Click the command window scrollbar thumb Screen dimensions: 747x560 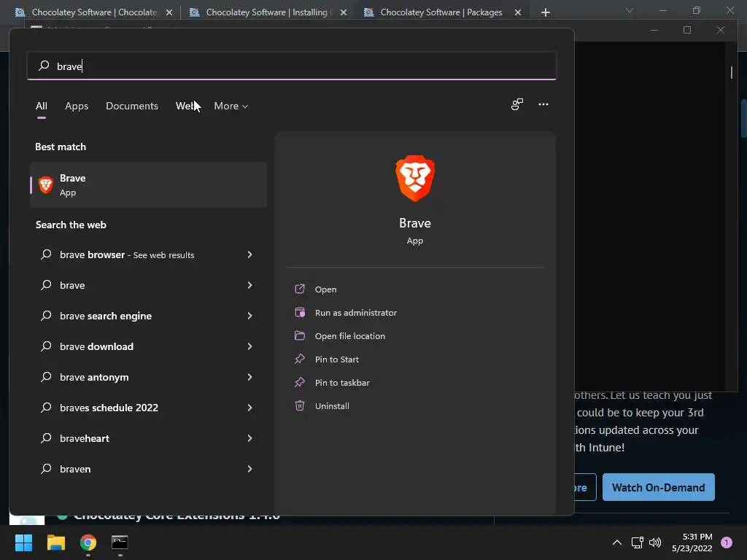tap(731, 72)
